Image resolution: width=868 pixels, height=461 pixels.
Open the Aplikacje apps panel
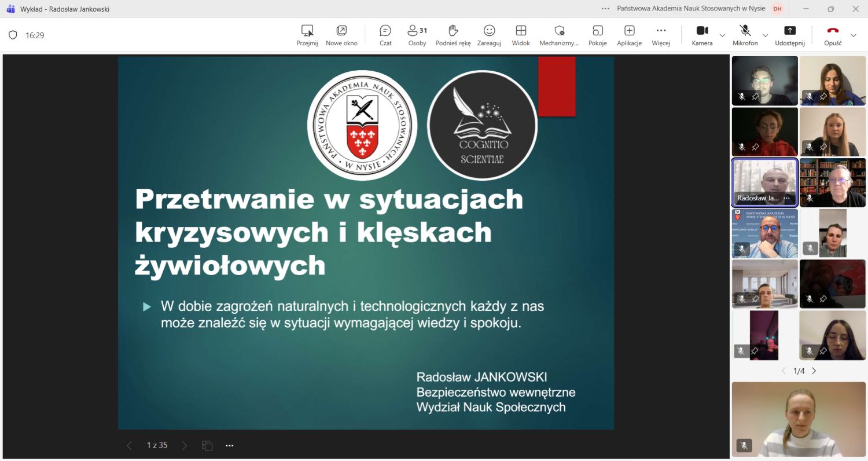click(x=628, y=35)
